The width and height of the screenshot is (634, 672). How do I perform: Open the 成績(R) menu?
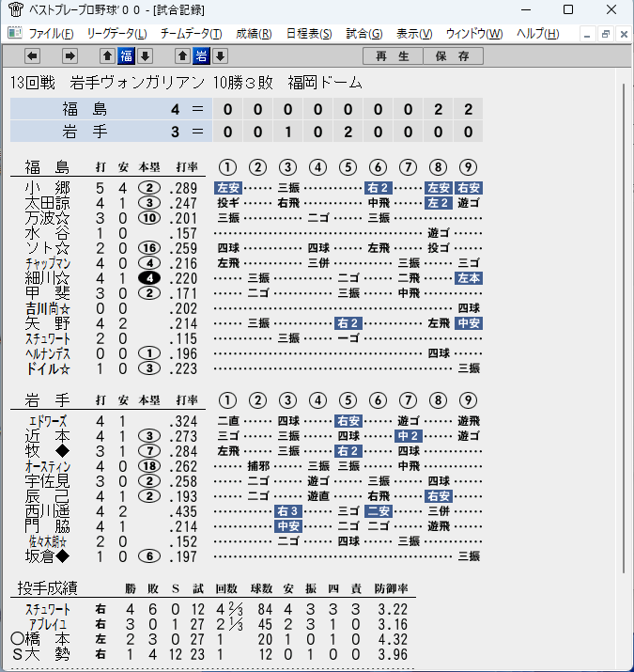click(254, 34)
